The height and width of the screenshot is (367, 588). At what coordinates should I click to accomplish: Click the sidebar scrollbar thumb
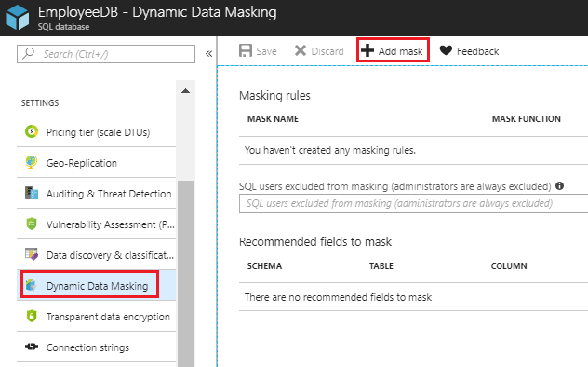pyautogui.click(x=185, y=274)
